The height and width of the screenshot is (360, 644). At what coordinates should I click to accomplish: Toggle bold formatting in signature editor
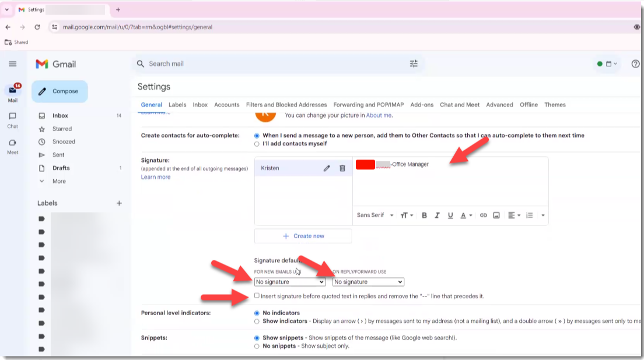pyautogui.click(x=424, y=216)
